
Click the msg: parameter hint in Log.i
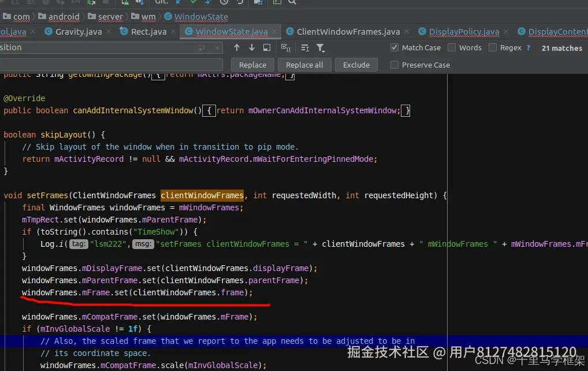tap(143, 244)
